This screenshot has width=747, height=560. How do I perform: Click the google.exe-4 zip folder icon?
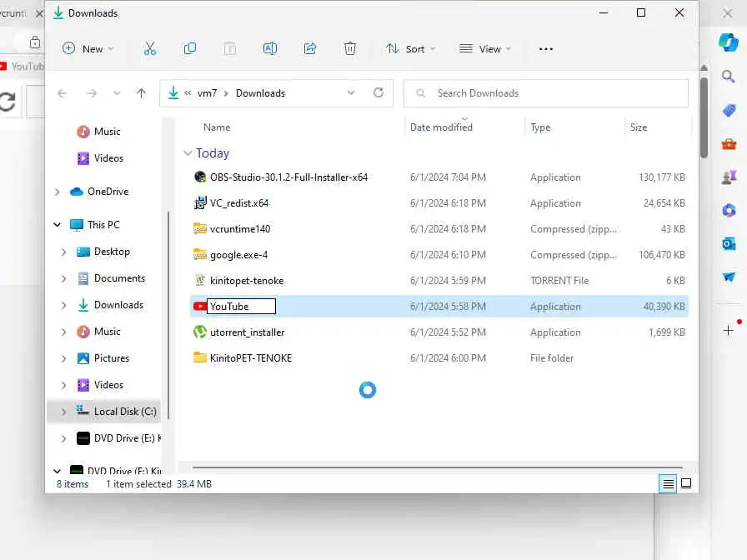tap(199, 254)
